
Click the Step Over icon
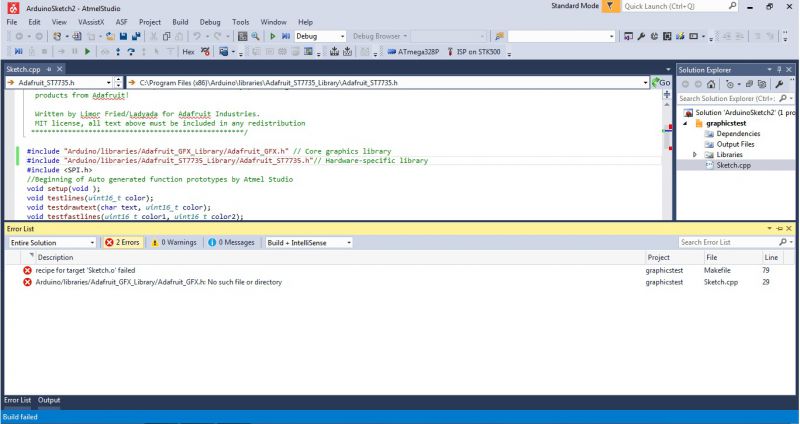131,52
